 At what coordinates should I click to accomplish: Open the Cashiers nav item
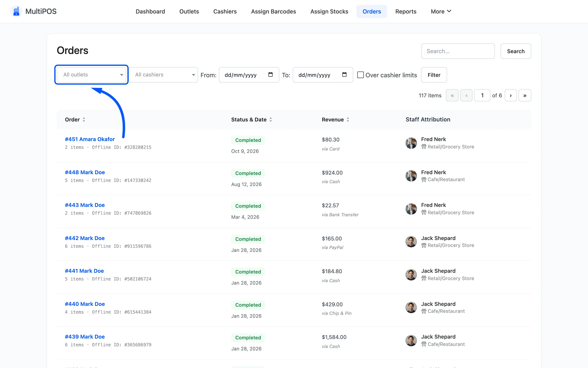[225, 11]
